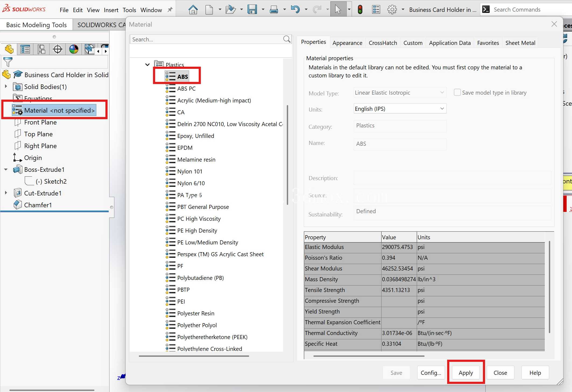
Task: Open the Tools menu
Action: coord(129,10)
